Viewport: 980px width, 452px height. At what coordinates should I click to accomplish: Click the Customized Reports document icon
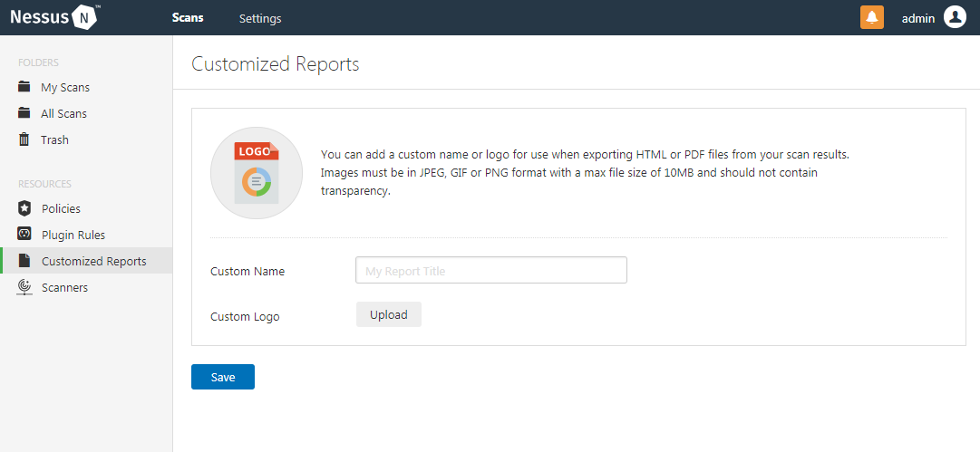(x=24, y=261)
